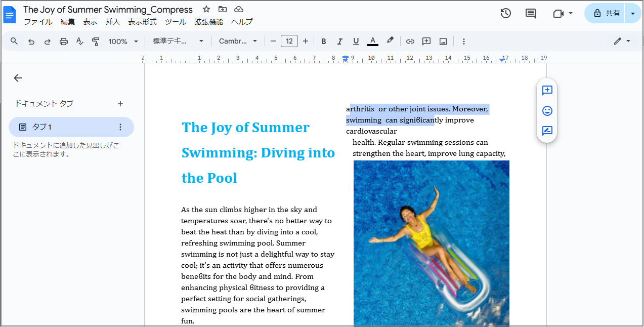
Task: Add comment from floating side panel
Action: 547,91
